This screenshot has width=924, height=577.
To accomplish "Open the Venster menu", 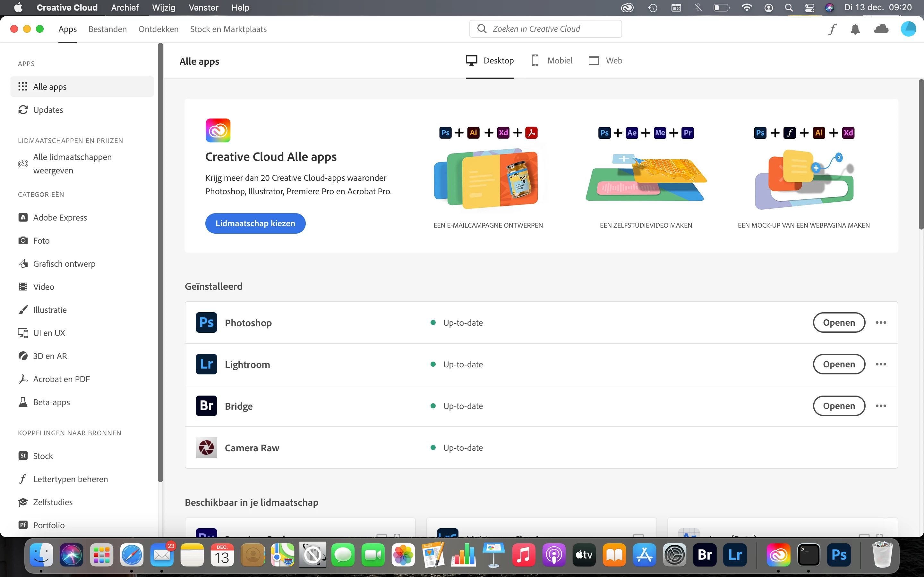I will click(x=203, y=8).
